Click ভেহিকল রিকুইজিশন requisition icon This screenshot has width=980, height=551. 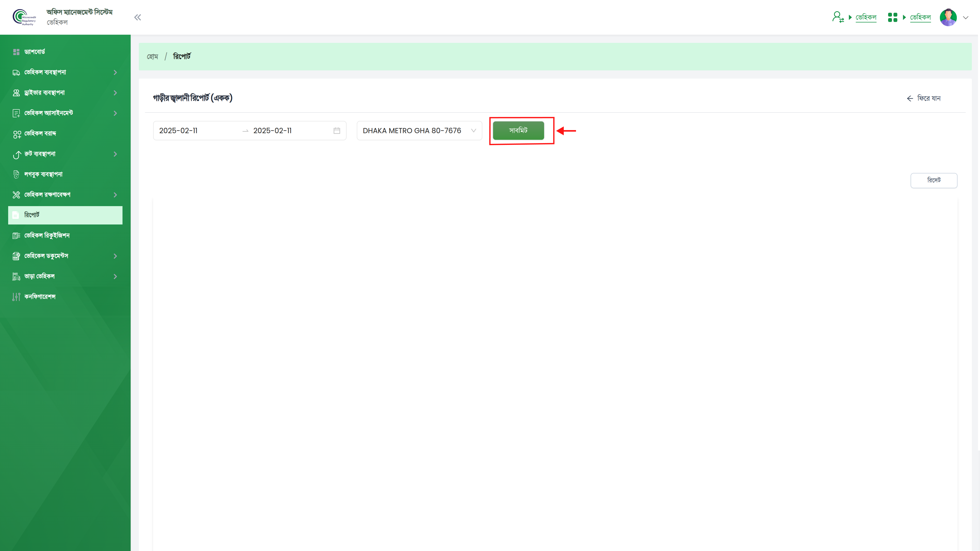pos(16,236)
